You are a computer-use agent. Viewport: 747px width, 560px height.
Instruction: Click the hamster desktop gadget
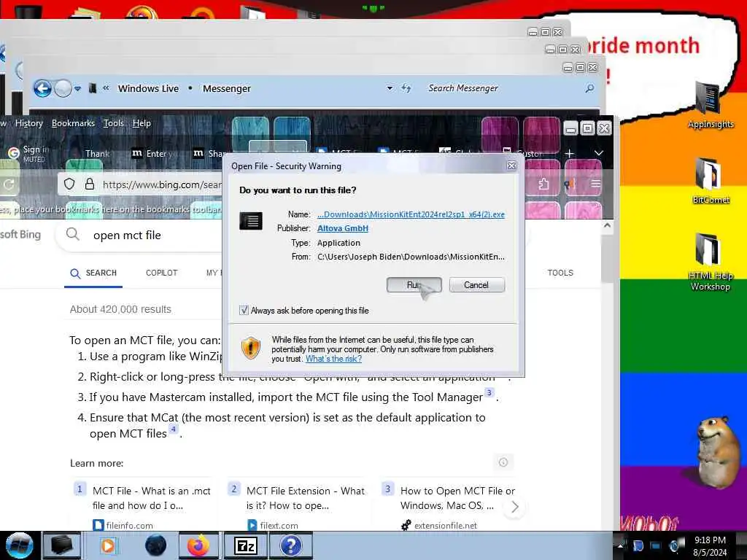tap(720, 451)
